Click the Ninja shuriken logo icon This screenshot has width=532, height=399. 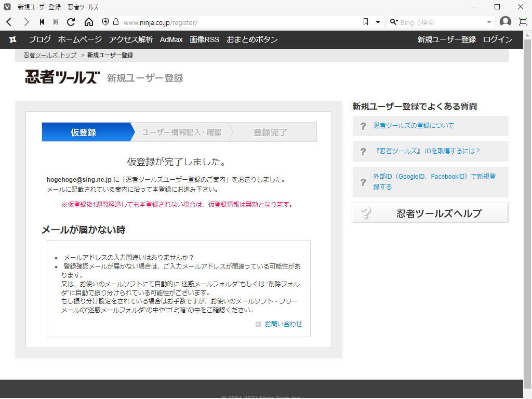(13, 39)
